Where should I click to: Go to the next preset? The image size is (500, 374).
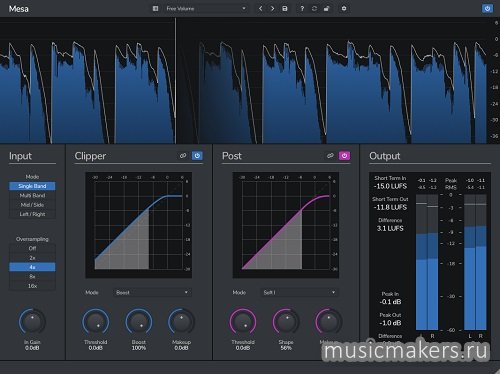click(272, 8)
